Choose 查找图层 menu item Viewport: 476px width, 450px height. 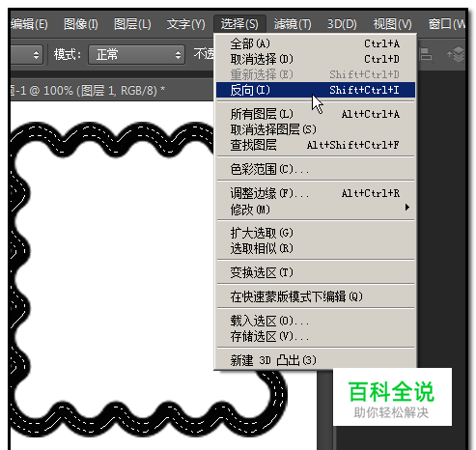pos(316,145)
